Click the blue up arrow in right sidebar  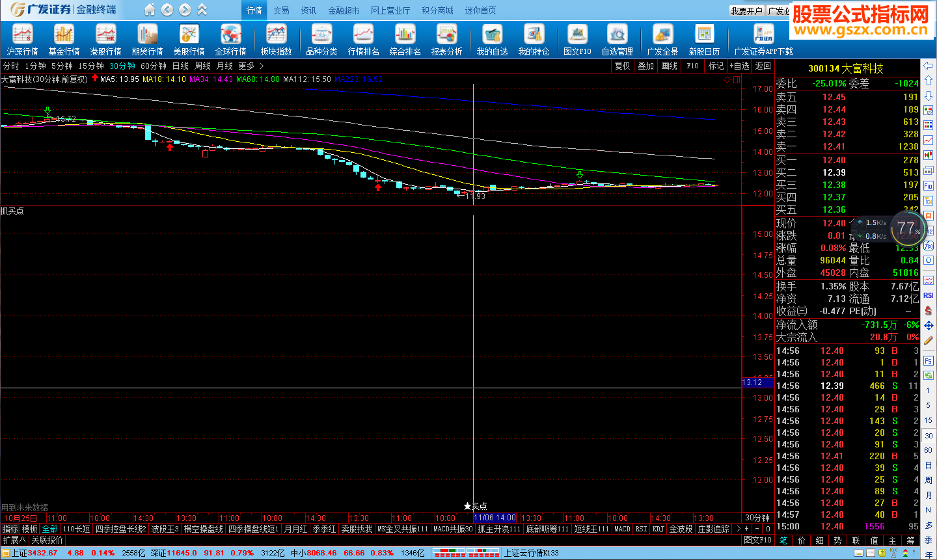(x=929, y=81)
